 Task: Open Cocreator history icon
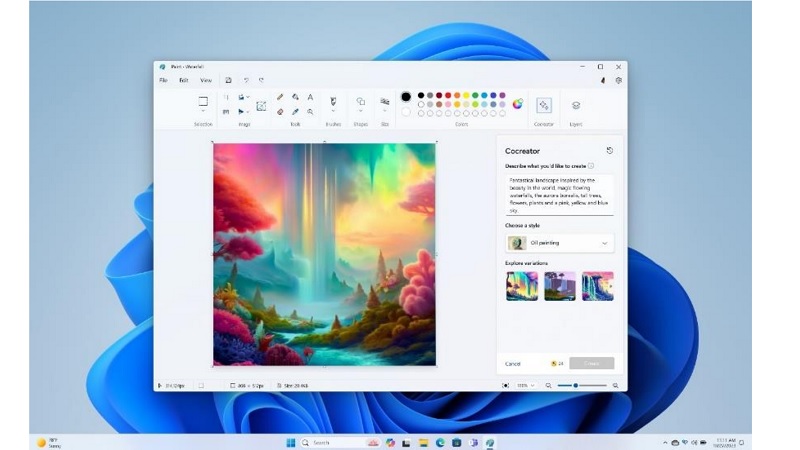(x=609, y=151)
